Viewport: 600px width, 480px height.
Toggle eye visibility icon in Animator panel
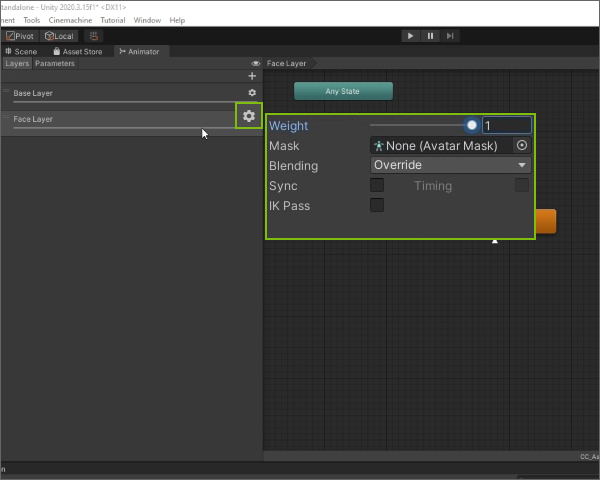pyautogui.click(x=256, y=63)
